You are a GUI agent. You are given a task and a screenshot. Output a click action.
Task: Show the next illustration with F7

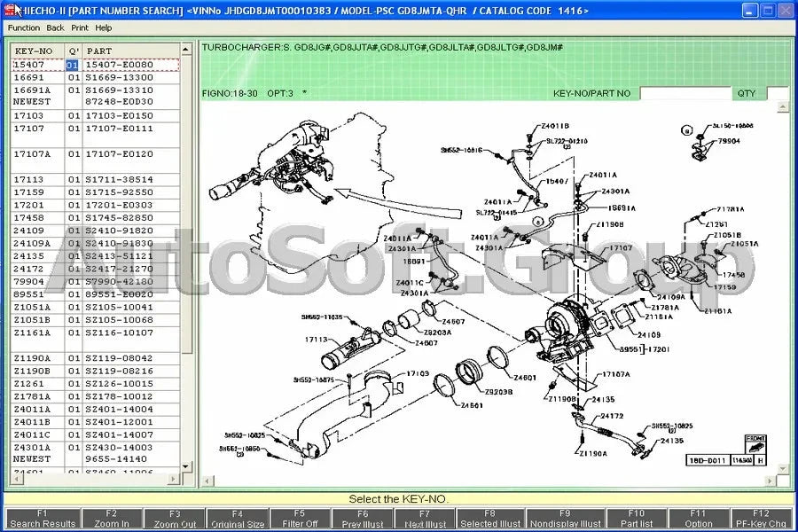click(424, 517)
